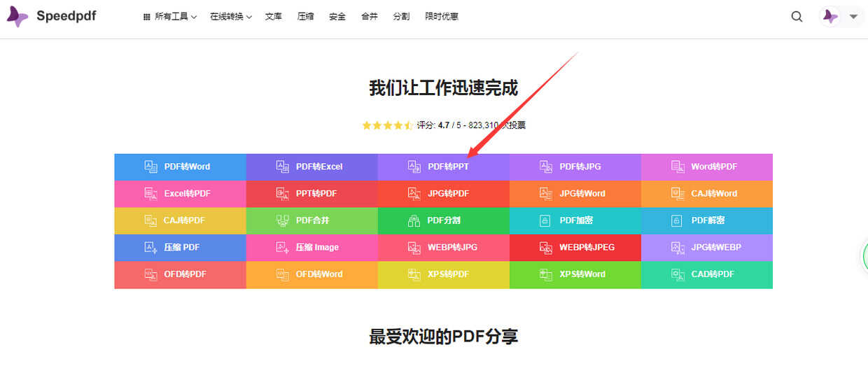The height and width of the screenshot is (366, 868).
Task: Click the green floating widget at right edge
Action: 864,256
